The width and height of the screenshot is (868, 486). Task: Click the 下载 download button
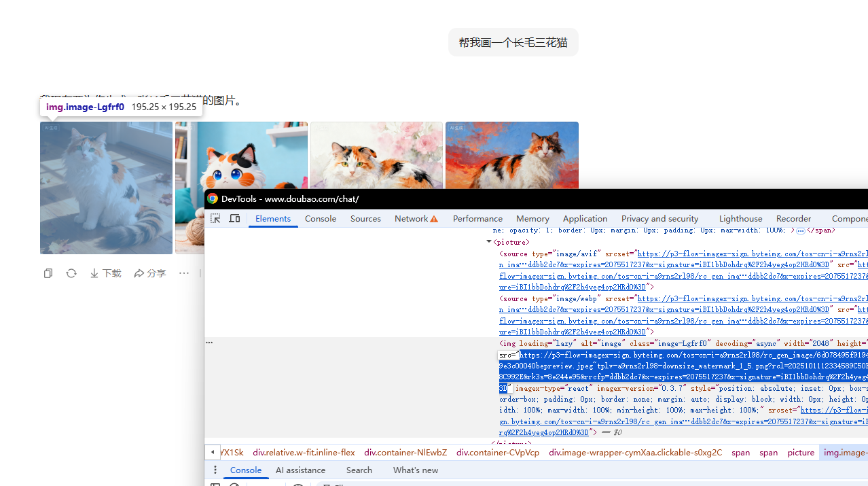tap(105, 273)
